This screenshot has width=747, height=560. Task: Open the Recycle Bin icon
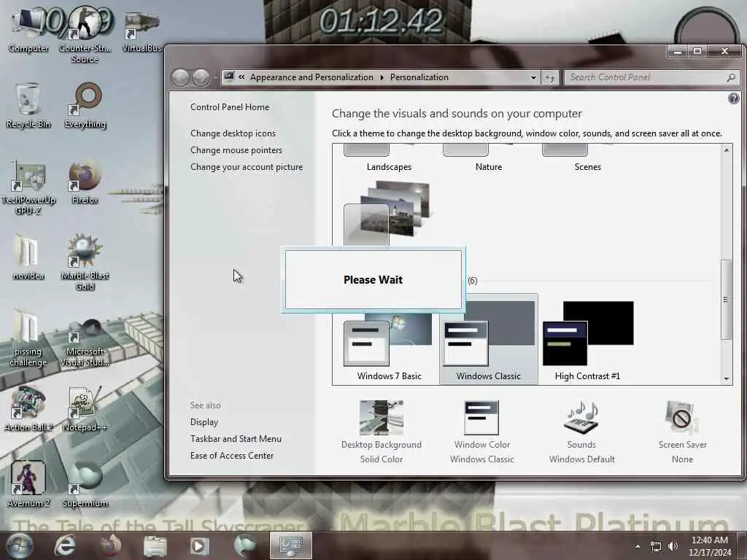click(28, 106)
